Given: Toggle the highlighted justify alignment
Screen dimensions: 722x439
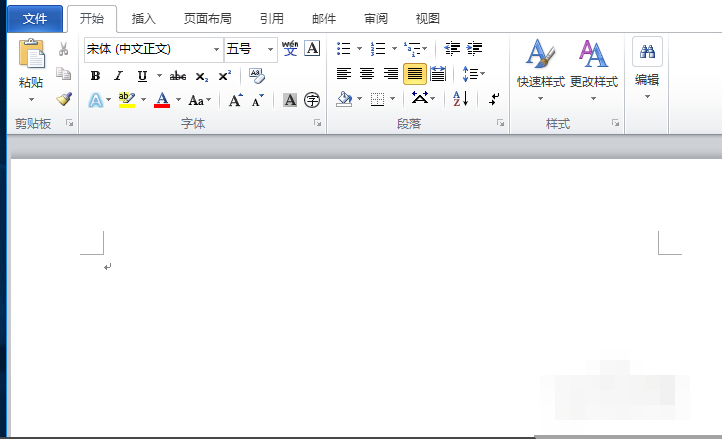Looking at the screenshot, I should pos(414,74).
